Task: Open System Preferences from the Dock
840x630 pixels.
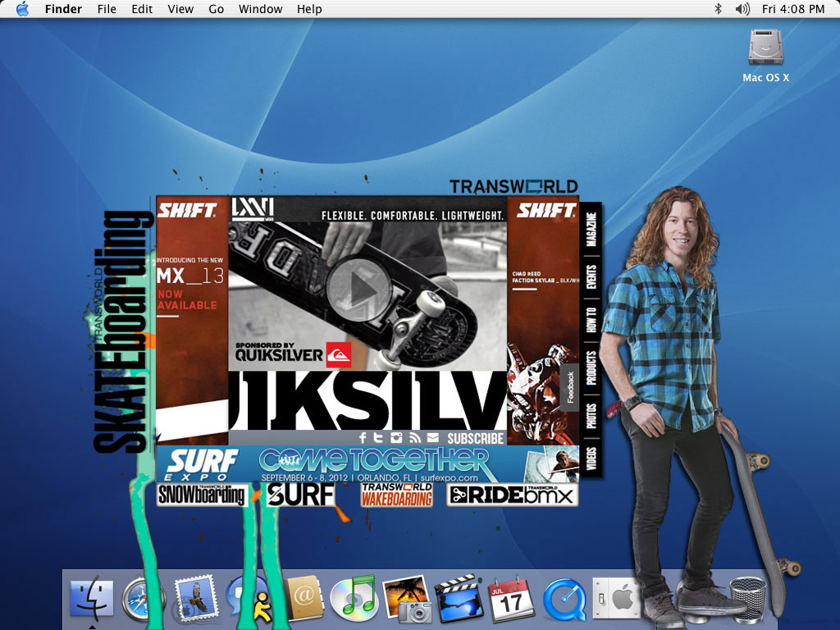Action: point(616,597)
